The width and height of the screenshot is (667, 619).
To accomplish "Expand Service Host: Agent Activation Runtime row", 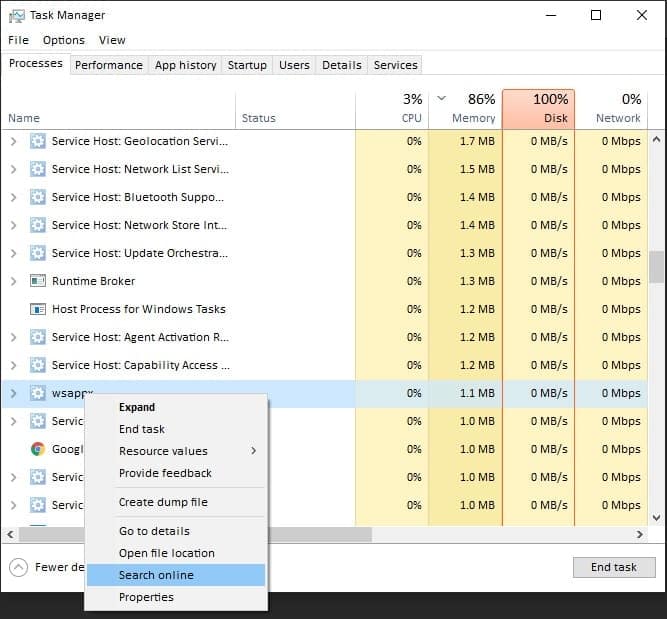I will 14,337.
